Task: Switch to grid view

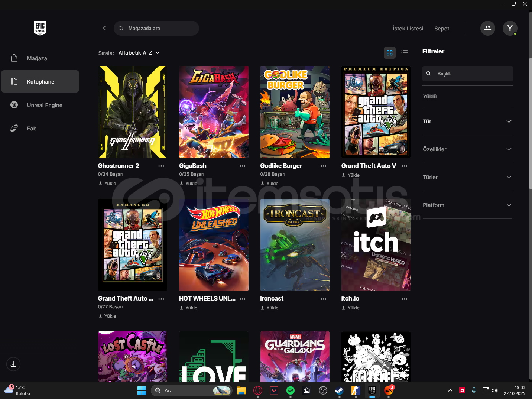Action: (x=390, y=53)
